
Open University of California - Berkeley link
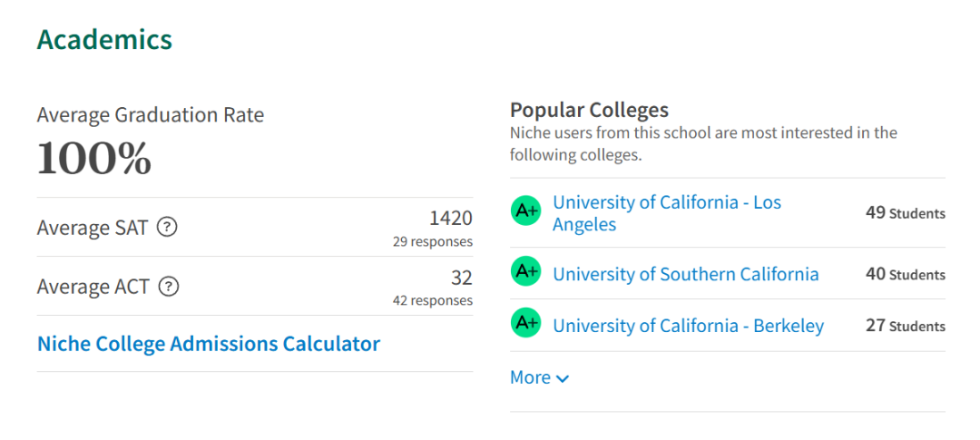[688, 326]
